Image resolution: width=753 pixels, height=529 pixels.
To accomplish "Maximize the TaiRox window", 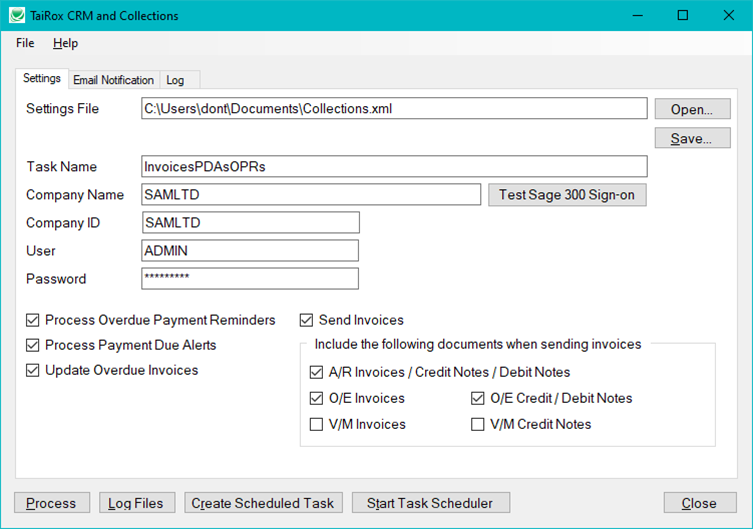I will click(x=682, y=15).
